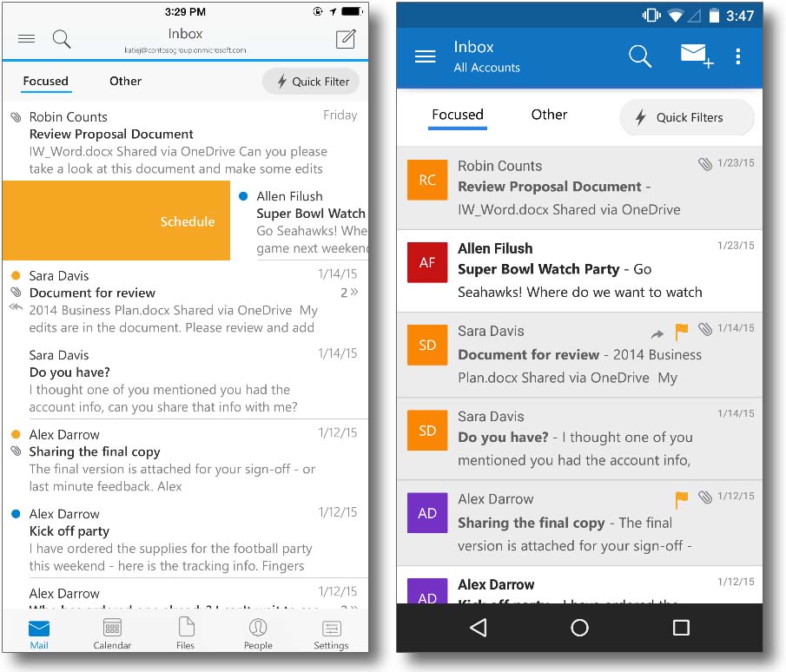Image resolution: width=786 pixels, height=672 pixels.
Task: Click orange flag dot beside iOS Sara Davis
Action: tap(16, 275)
